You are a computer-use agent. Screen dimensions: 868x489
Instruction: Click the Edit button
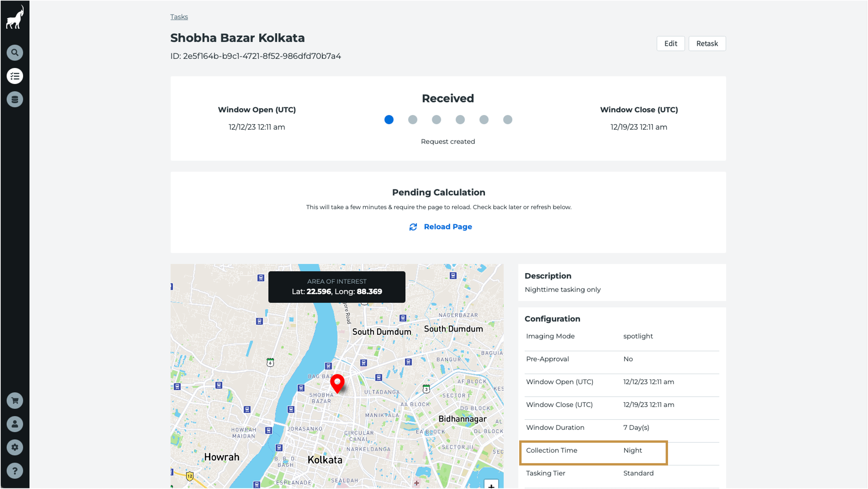click(x=671, y=43)
